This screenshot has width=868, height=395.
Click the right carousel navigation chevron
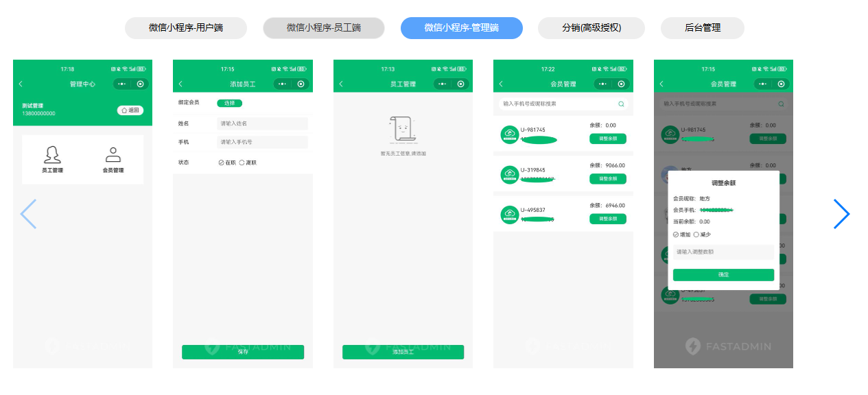[842, 214]
